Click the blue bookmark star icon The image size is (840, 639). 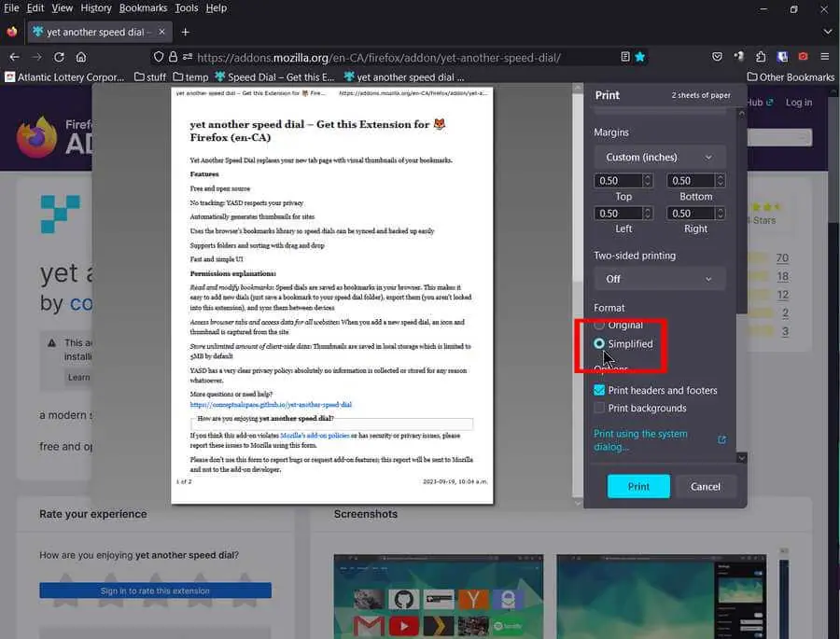[639, 57]
